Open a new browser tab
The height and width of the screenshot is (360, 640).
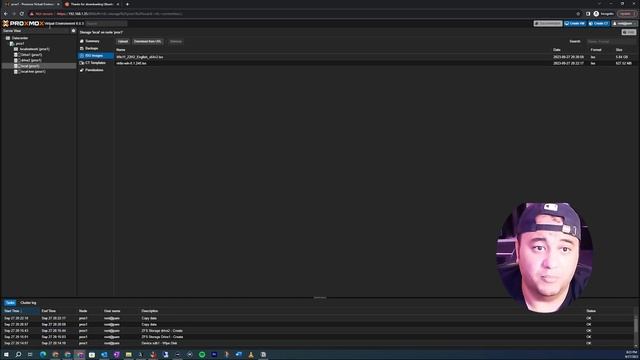pyautogui.click(x=127, y=4)
